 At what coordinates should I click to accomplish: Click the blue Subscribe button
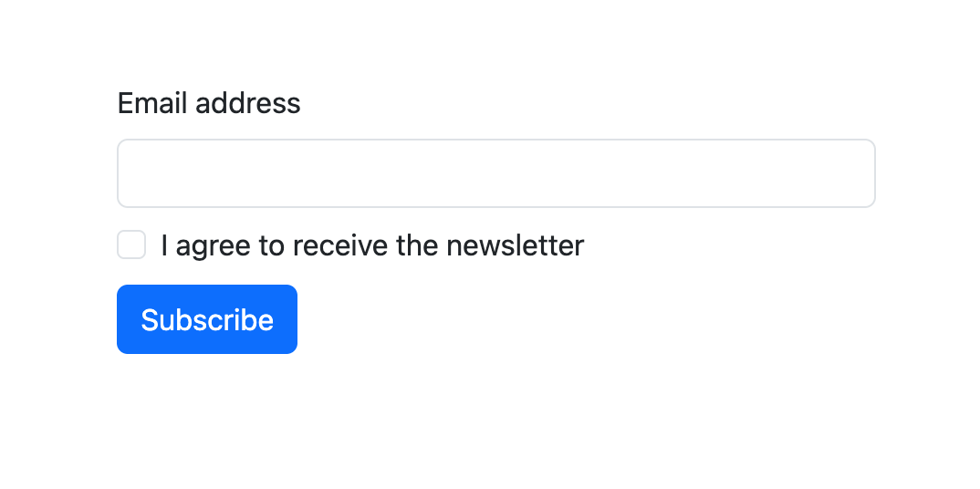coord(207,319)
